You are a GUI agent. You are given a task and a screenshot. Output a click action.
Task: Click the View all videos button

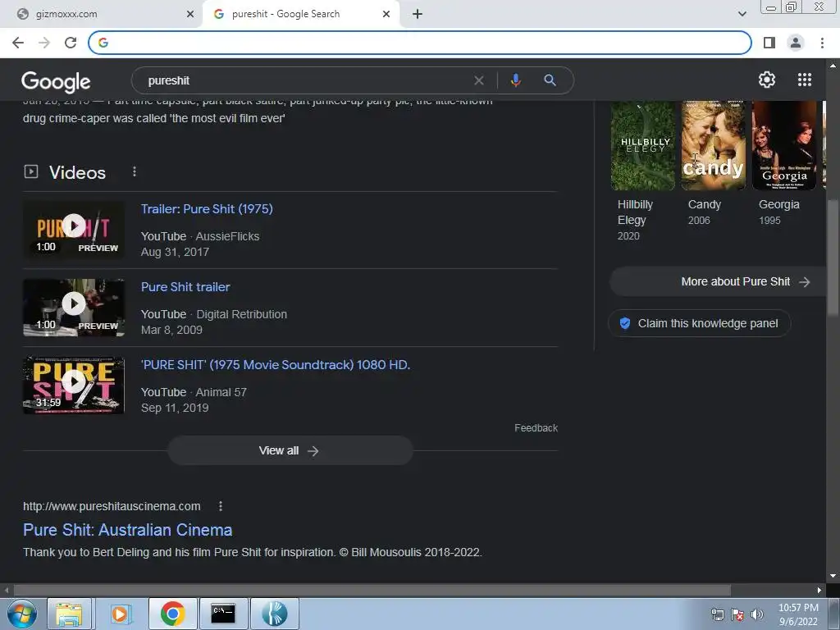pyautogui.click(x=290, y=450)
